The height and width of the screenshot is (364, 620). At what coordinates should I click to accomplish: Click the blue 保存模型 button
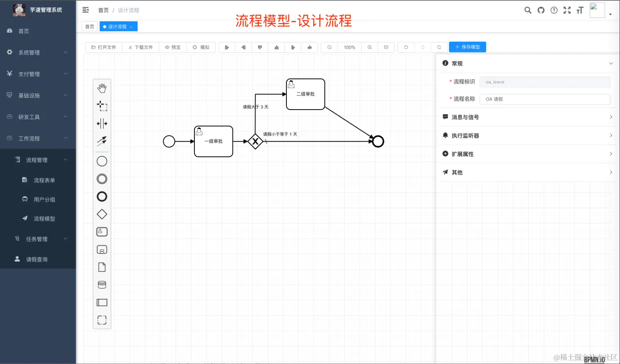tap(468, 47)
